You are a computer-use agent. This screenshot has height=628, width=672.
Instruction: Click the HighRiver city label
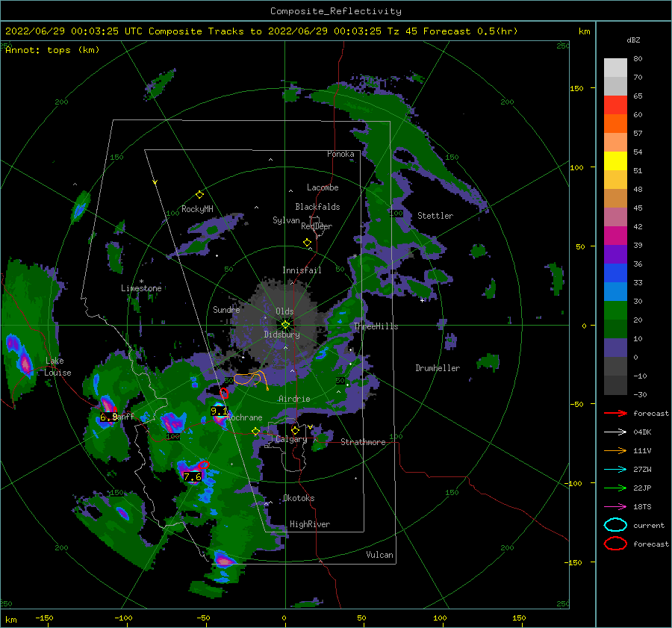[310, 524]
